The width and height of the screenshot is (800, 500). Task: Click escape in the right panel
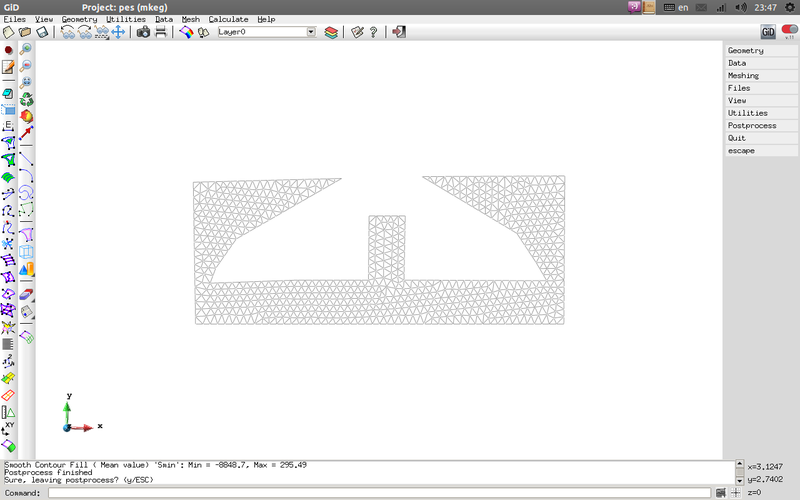[761, 151]
